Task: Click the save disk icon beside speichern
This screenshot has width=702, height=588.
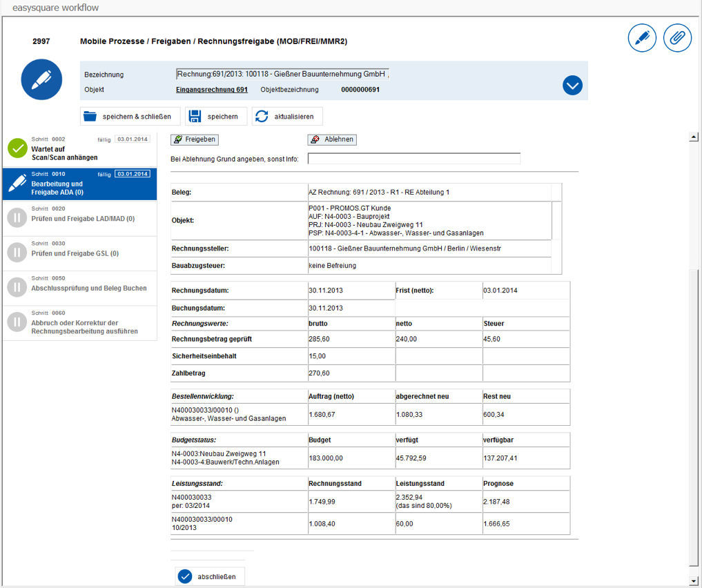Action: pyautogui.click(x=195, y=116)
